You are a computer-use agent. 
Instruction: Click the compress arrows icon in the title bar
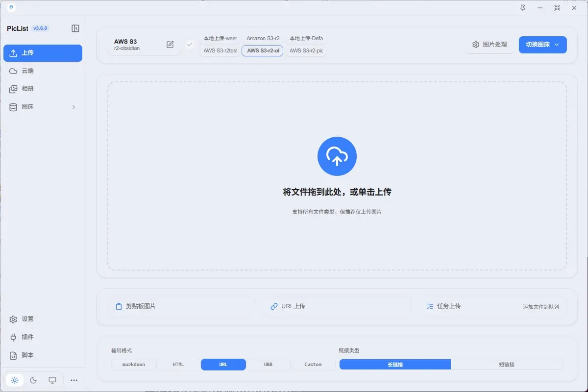[557, 8]
